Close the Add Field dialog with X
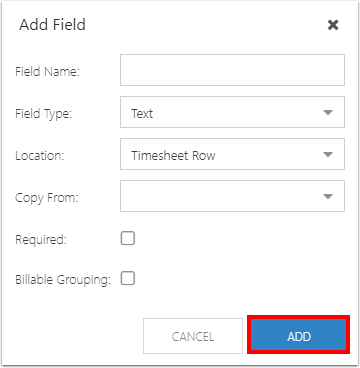The width and height of the screenshot is (360, 368). tap(333, 25)
